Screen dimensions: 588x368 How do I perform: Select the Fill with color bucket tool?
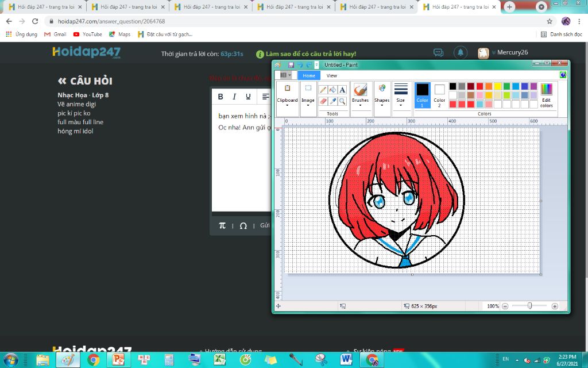332,90
